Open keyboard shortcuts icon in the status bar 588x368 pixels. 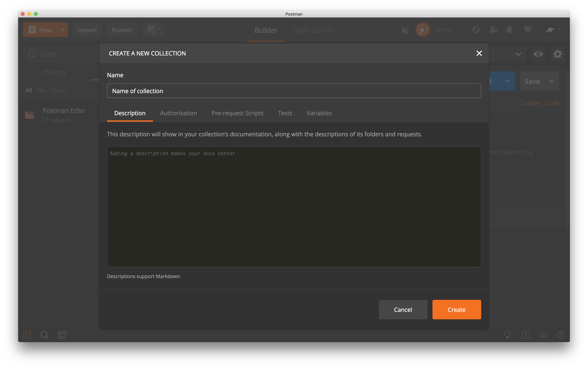pos(543,335)
